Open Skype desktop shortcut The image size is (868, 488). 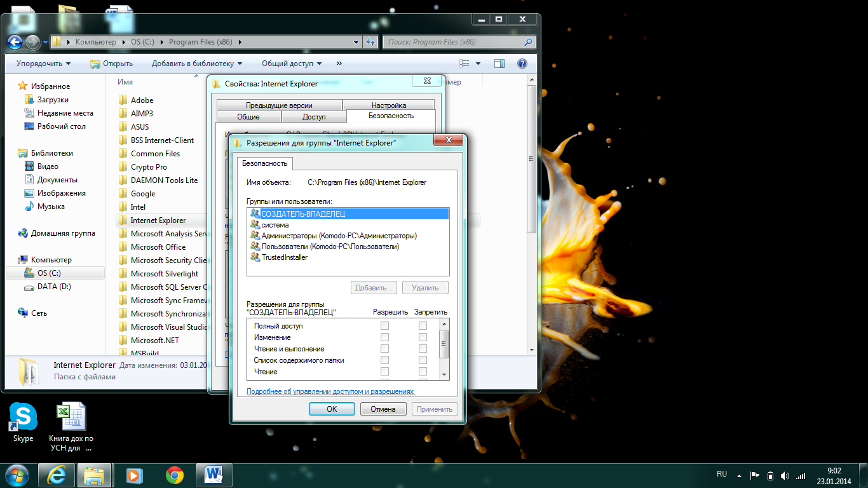pyautogui.click(x=23, y=423)
